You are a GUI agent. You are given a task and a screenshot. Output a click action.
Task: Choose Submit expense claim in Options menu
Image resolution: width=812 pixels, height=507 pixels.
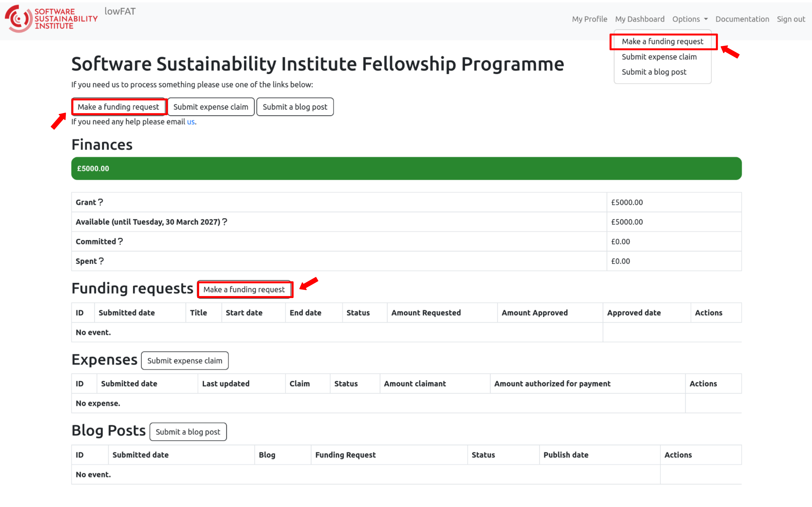coord(662,57)
